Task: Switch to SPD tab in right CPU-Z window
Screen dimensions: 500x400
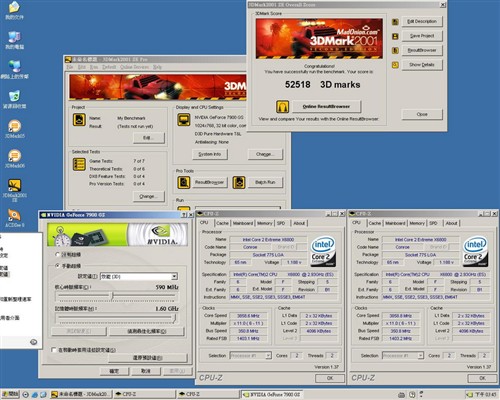Action: click(x=433, y=223)
